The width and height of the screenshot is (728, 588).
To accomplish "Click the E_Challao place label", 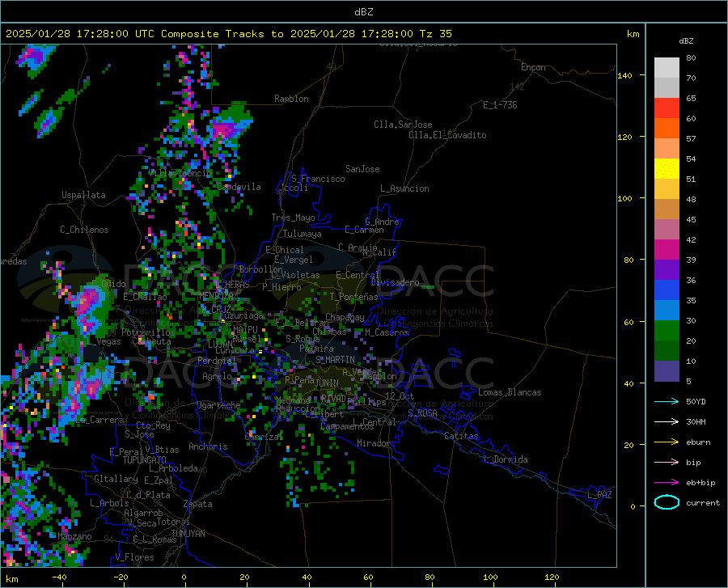I will tap(145, 297).
